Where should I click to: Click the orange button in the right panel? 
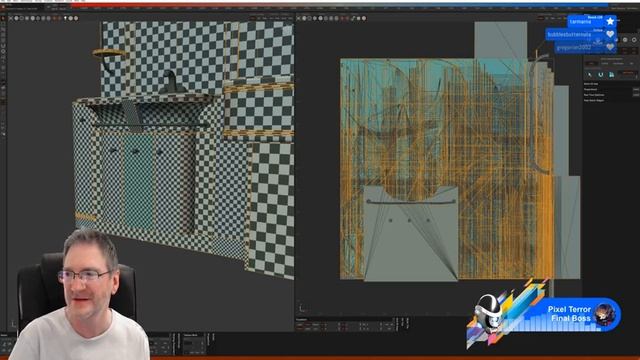click(x=628, y=74)
